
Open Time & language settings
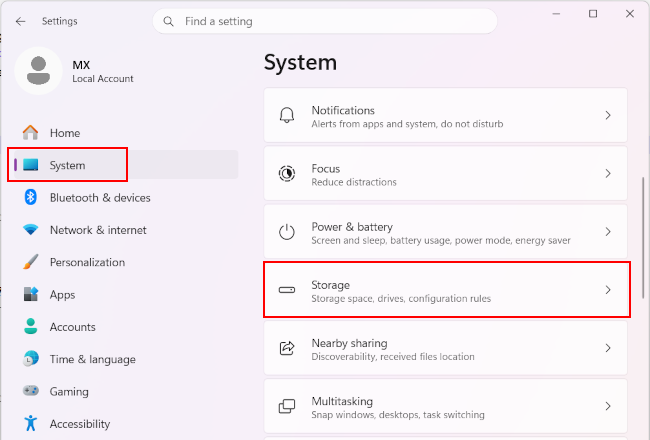coord(93,360)
